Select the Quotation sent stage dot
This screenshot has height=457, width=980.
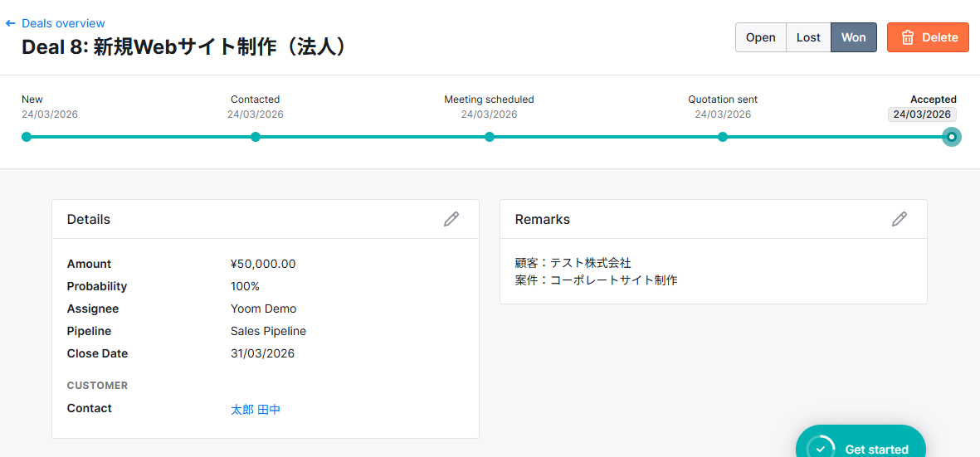723,137
